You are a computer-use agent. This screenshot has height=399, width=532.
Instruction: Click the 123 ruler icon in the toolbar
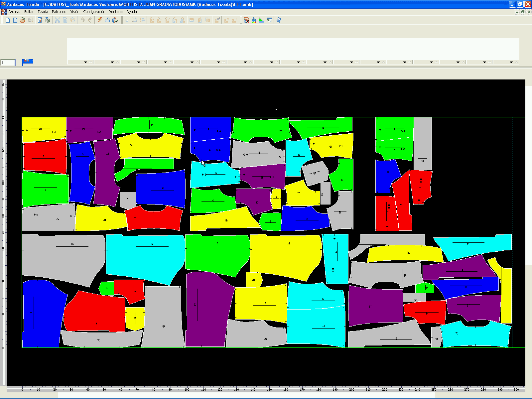(x=107, y=20)
